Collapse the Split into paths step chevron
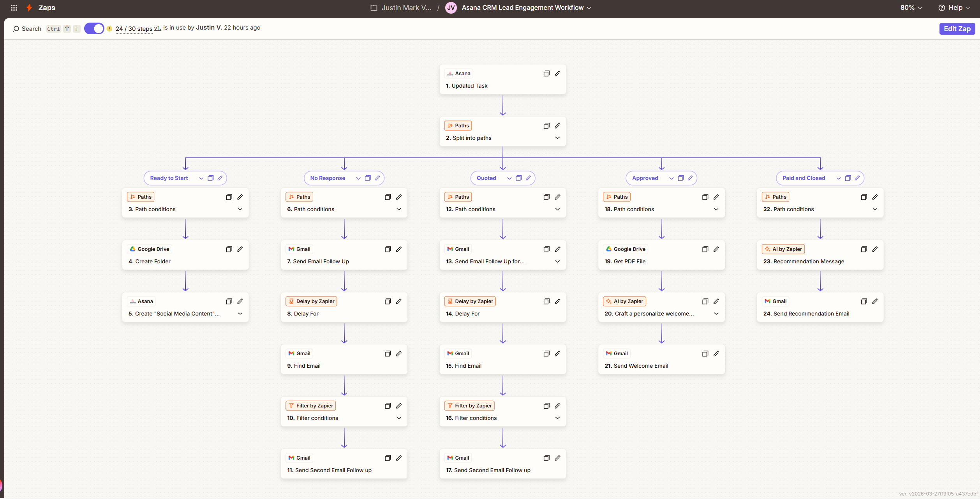980x499 pixels. tap(557, 138)
